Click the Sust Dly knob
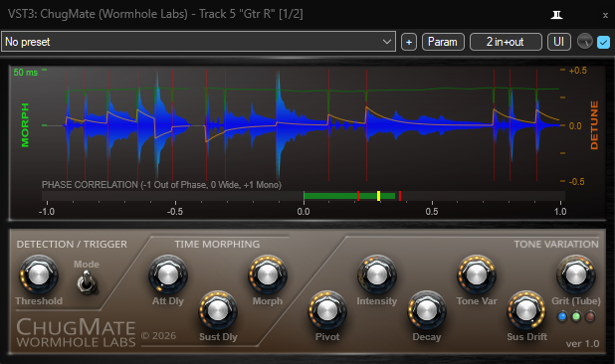615x364 pixels. click(x=218, y=310)
